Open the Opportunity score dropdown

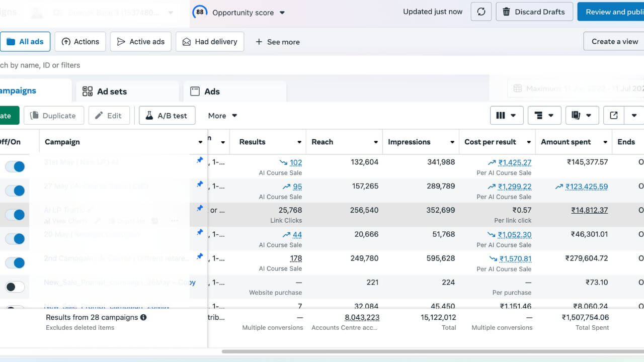tap(282, 13)
